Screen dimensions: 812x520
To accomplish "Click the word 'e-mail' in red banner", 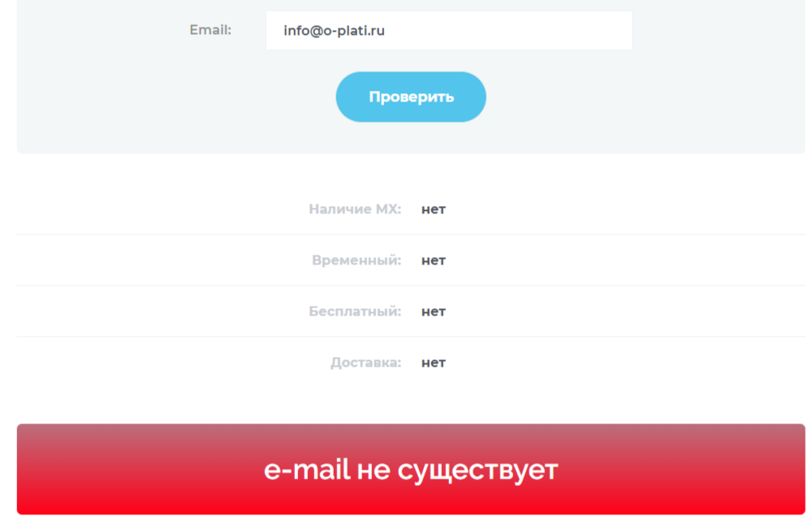I will tap(307, 469).
